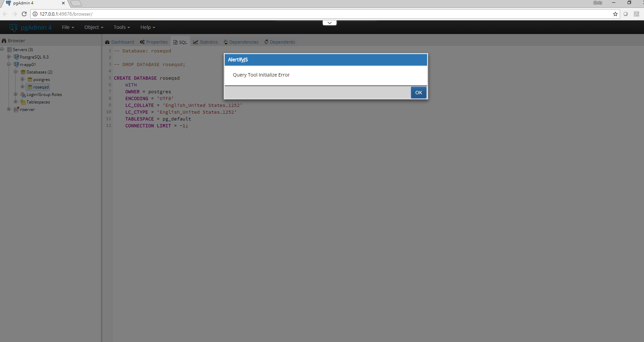Collapse the Servers tree node
Viewport: 644px width, 342px height.
click(x=2, y=49)
